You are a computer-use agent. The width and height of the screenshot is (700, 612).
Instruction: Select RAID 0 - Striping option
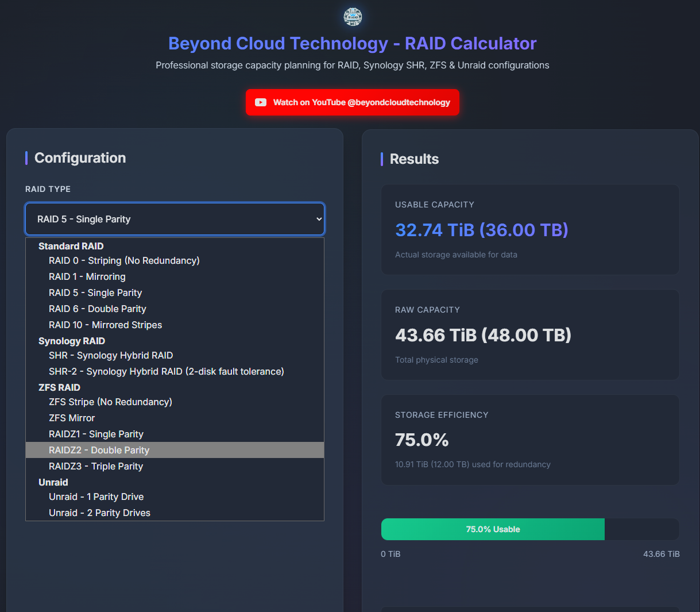pyautogui.click(x=124, y=260)
